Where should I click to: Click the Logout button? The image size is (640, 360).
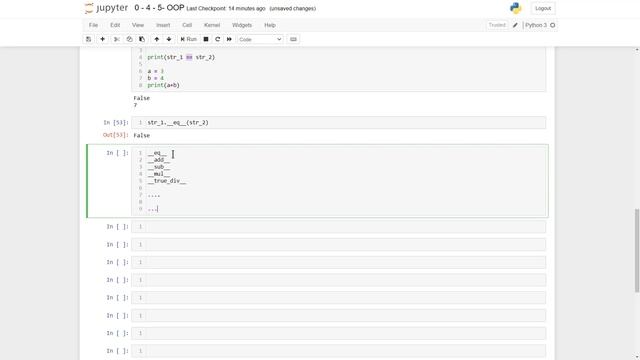click(543, 8)
